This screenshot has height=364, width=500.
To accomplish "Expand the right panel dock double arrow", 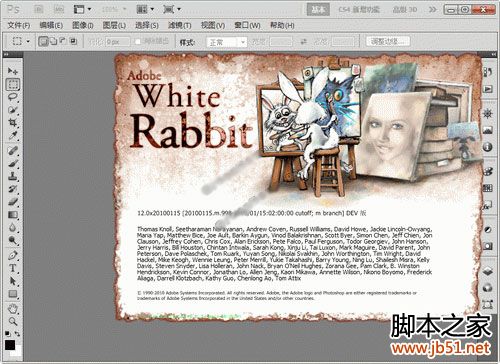I will [493, 54].
